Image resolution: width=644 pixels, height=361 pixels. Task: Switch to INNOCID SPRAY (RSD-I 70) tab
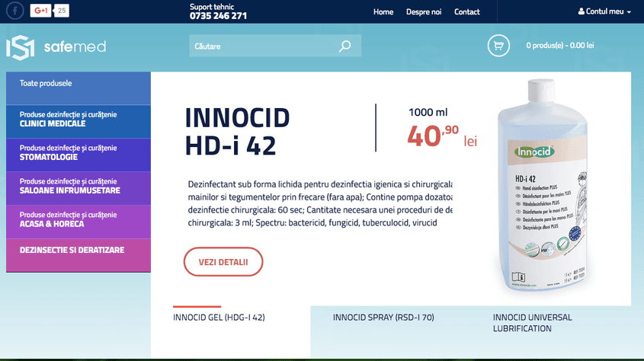(383, 317)
